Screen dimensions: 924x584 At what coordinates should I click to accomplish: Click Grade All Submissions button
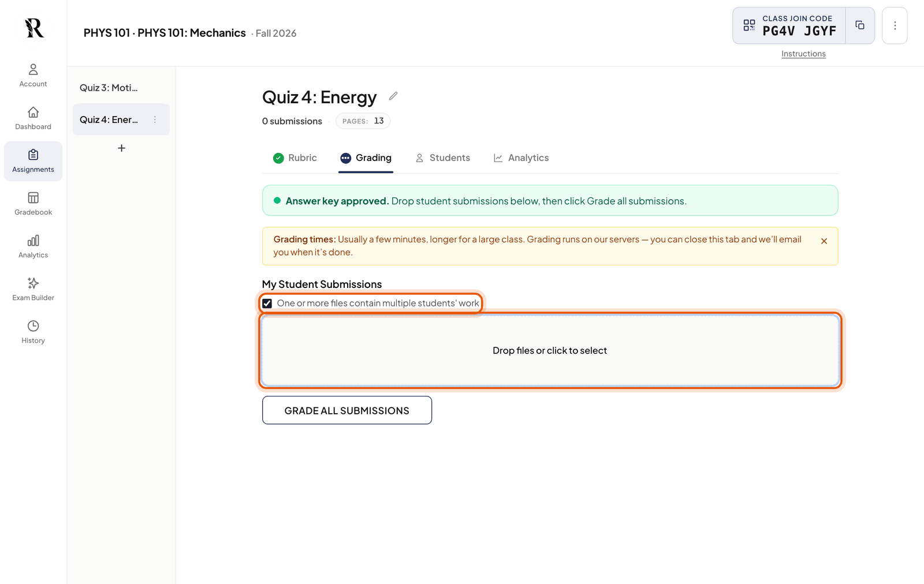[347, 410]
